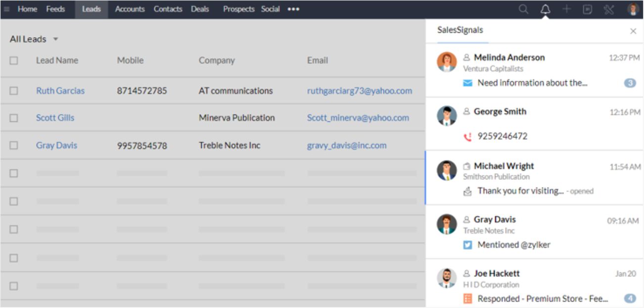Click Gray Davis's avatar in SalesSignals
Image resolution: width=644 pixels, height=308 pixels.
pyautogui.click(x=447, y=224)
